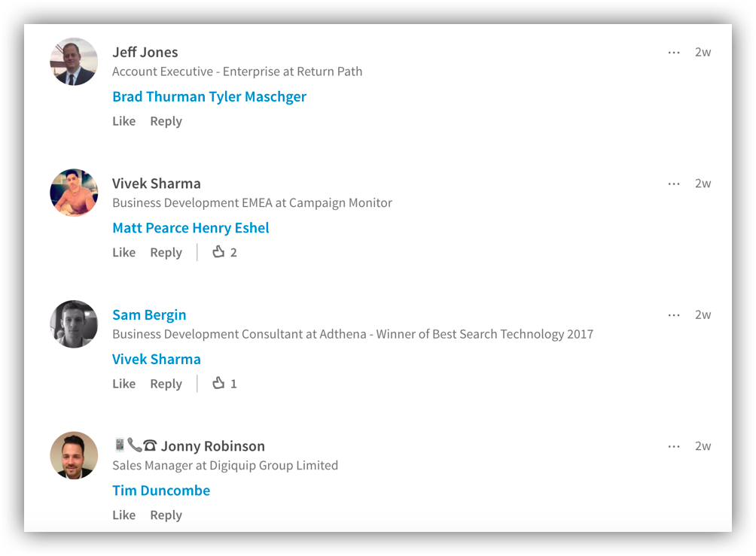
Task: Open Sam Bergin's profile photo
Action: 74,324
